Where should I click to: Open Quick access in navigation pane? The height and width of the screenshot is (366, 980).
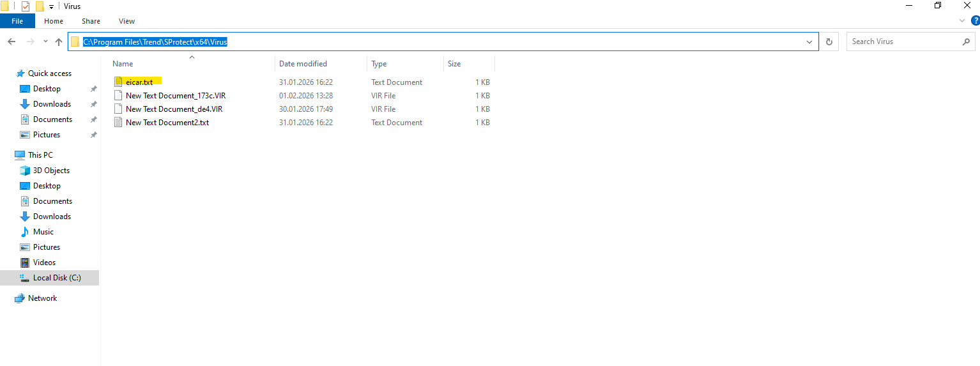[50, 73]
